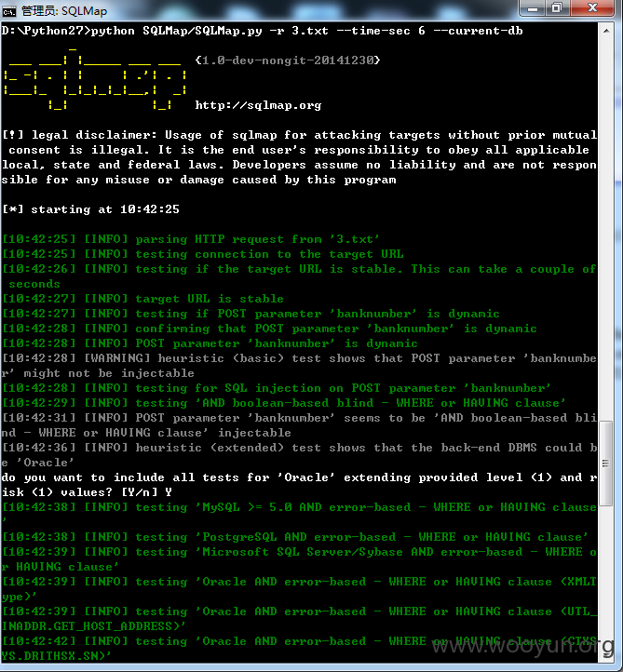Open the cmd system menu icon

8,10
